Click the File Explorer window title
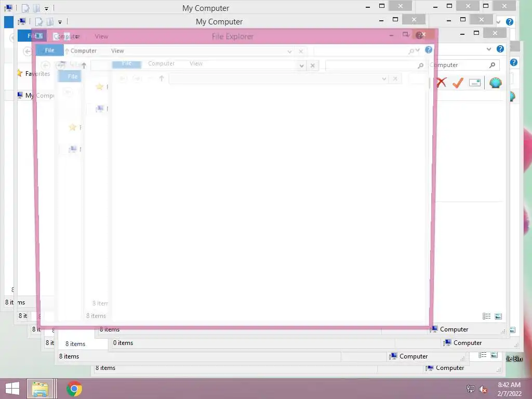Image resolution: width=532 pixels, height=399 pixels. point(232,36)
